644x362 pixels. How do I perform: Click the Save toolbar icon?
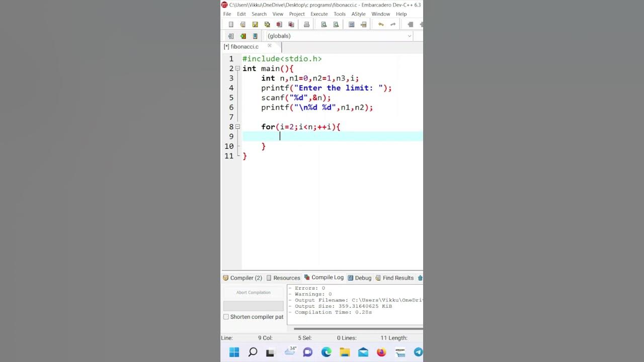tap(255, 25)
